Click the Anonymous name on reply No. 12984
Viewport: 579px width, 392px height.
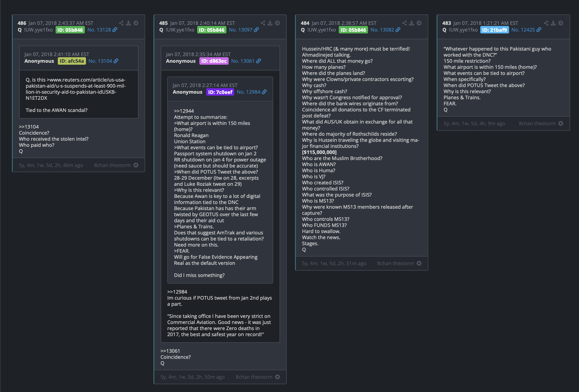(x=187, y=92)
